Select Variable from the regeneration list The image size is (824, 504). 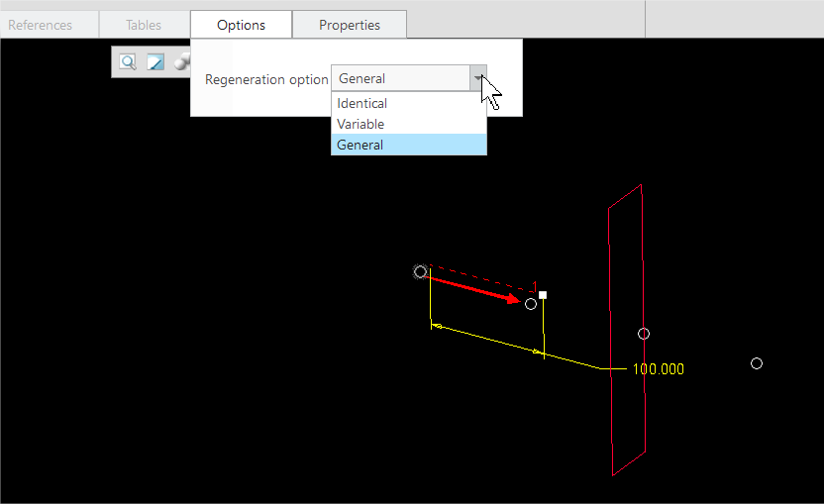(409, 124)
